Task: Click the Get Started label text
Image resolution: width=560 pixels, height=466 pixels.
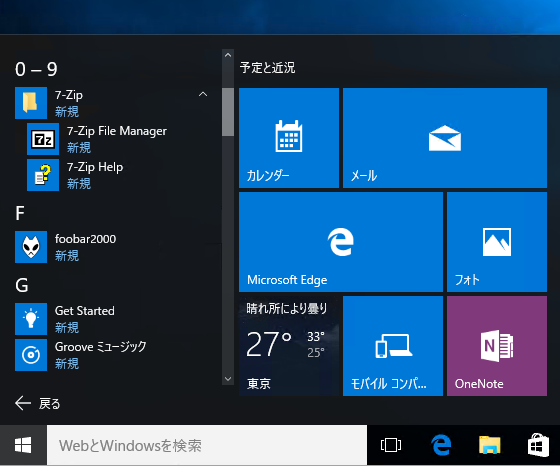Action: point(85,311)
